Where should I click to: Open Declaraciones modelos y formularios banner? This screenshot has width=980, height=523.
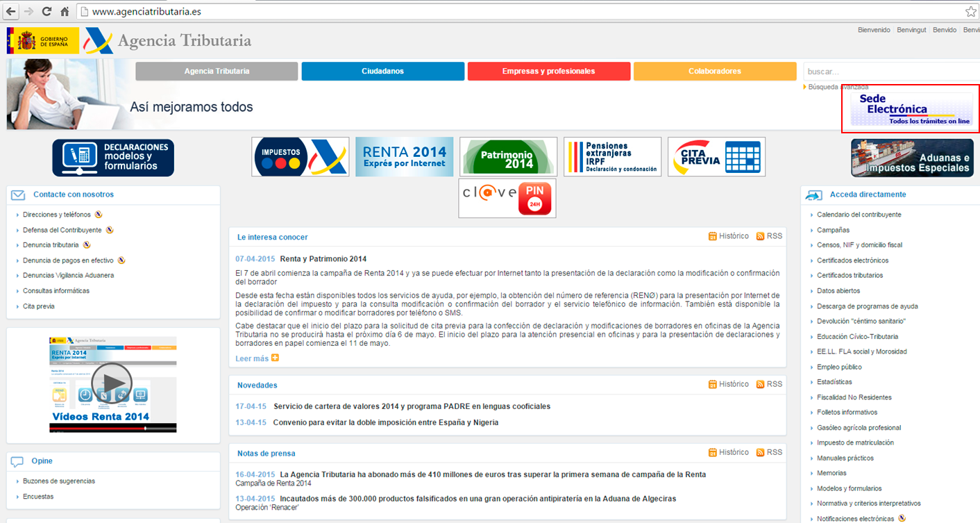pos(113,158)
